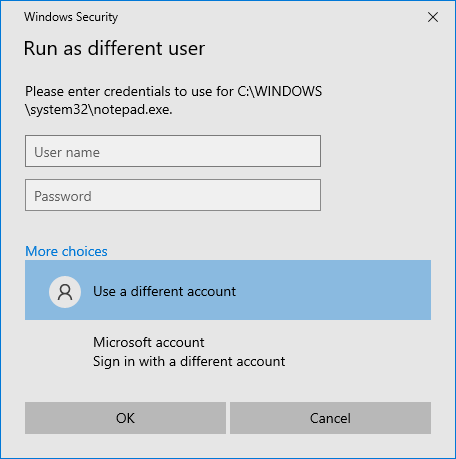Click the More choices link text
The height and width of the screenshot is (459, 456).
[66, 251]
